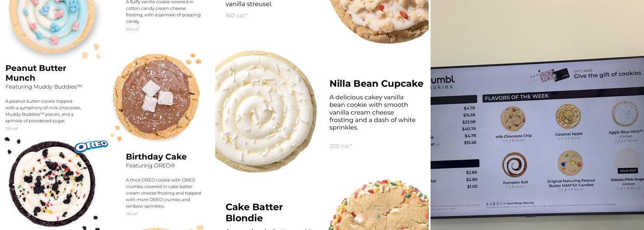Select the Flavors of the Week header
This screenshot has width=644, height=230.
516,98
